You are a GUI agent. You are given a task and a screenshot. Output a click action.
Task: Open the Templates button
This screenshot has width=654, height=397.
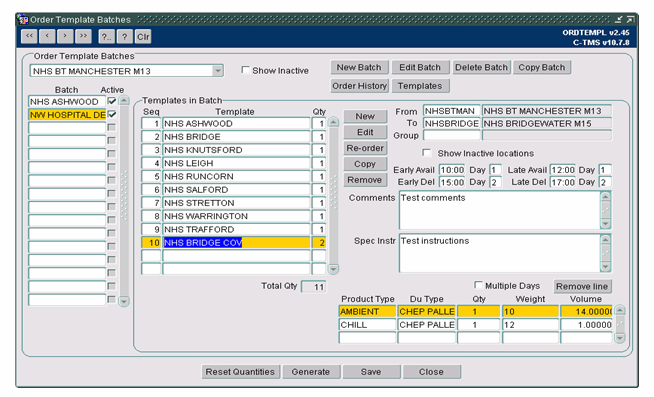(x=420, y=85)
